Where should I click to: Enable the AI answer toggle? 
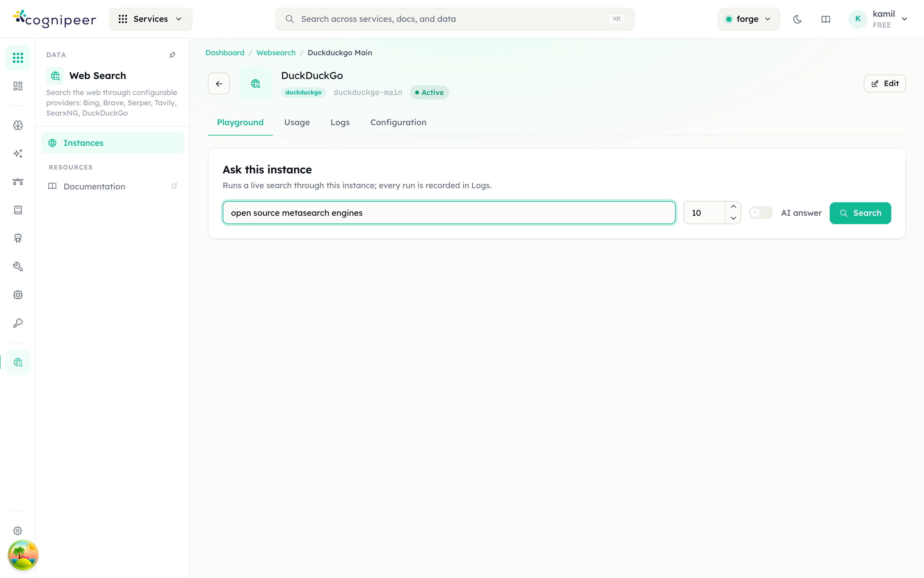pos(761,213)
